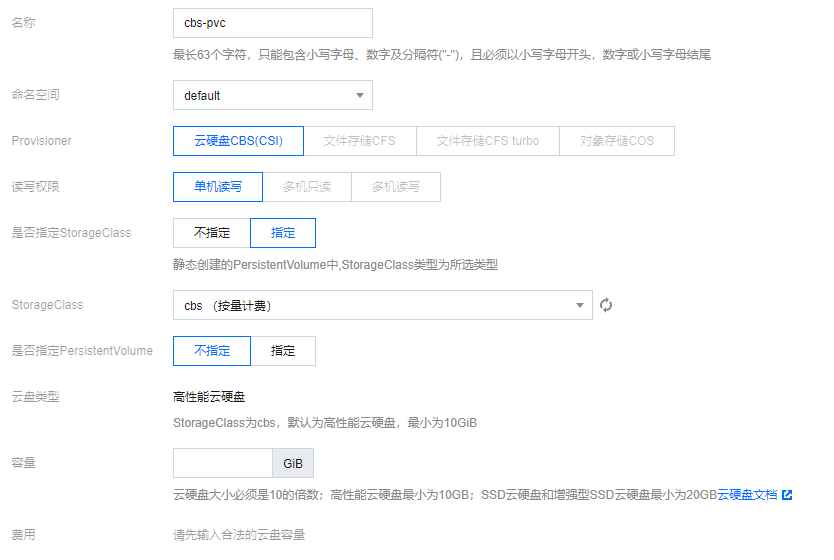Click the 静态创建的PersistentVolume hint text

[335, 265]
